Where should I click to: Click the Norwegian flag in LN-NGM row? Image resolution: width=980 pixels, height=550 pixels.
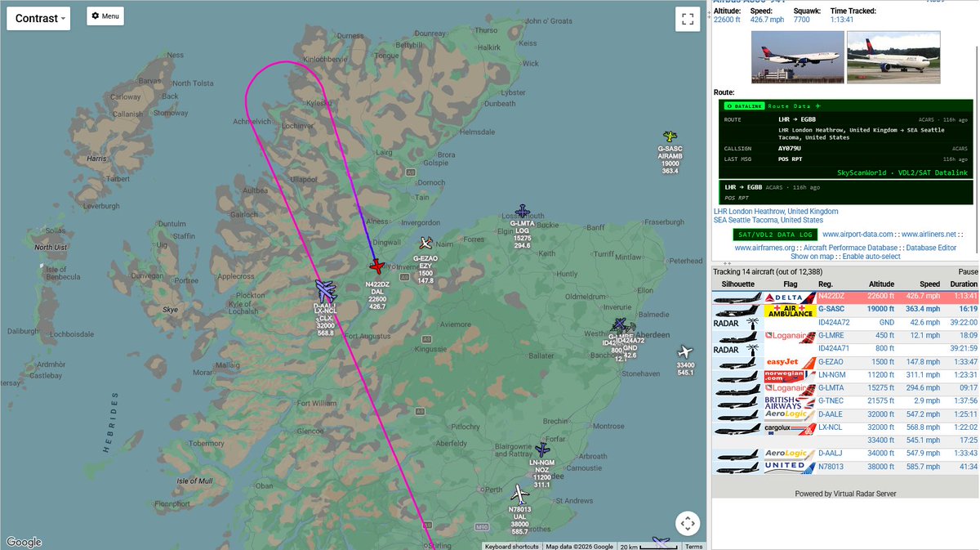[790, 375]
